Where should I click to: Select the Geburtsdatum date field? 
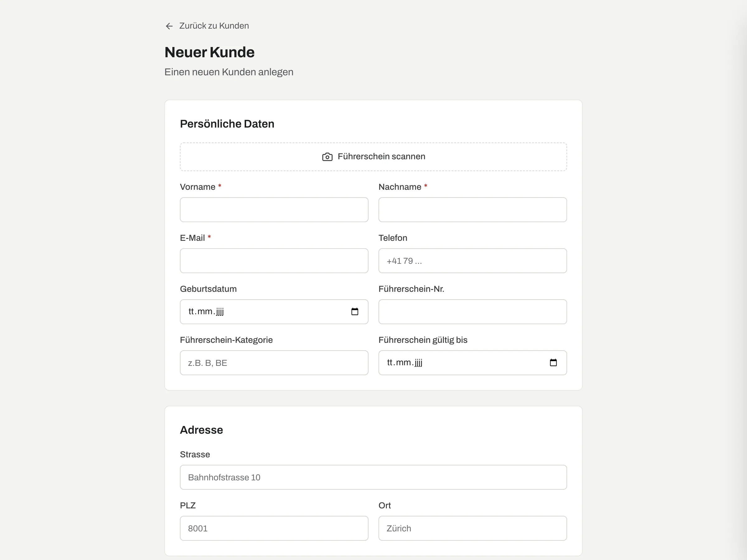pos(274,311)
